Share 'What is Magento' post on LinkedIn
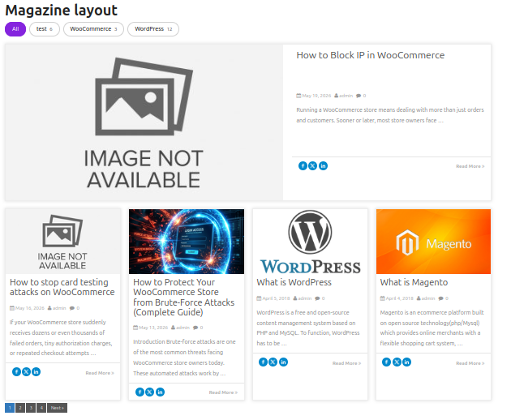This screenshot has width=511, height=420. tap(406, 362)
